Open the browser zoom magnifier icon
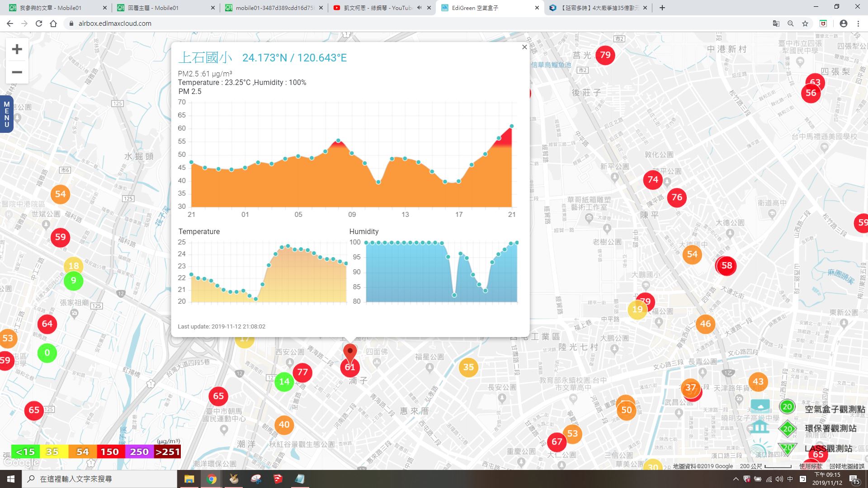This screenshot has height=488, width=868. tap(790, 23)
